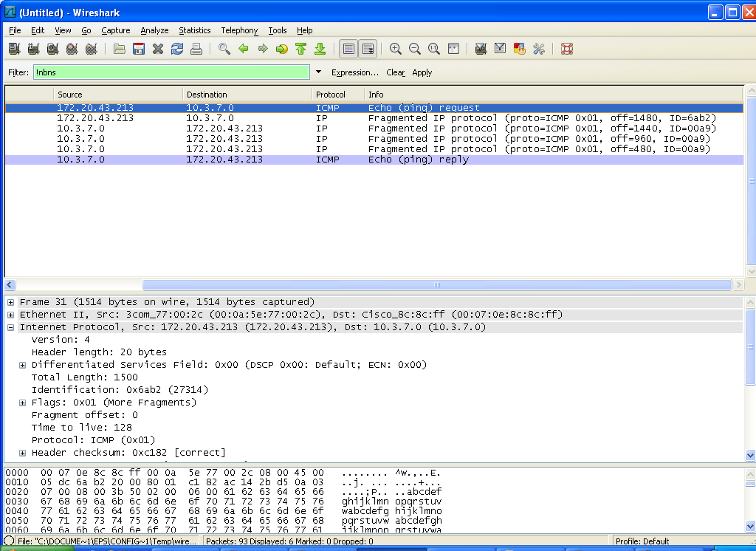
Task: Click the Expression... filter button
Action: [355, 72]
